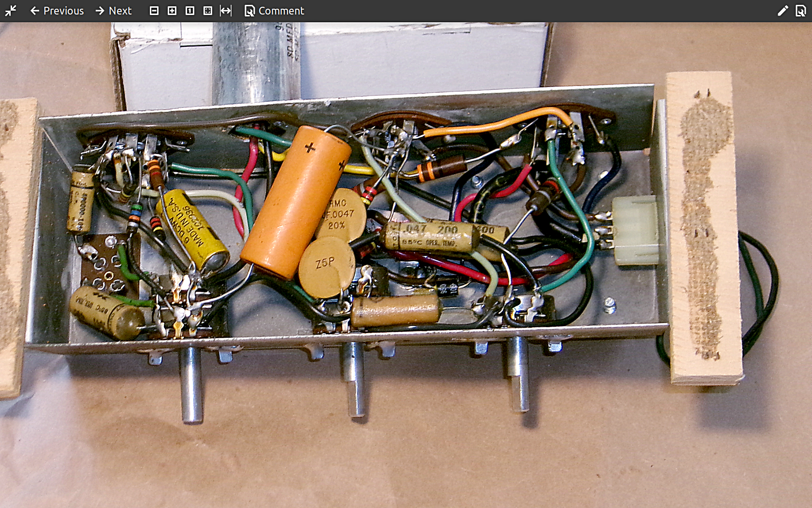
Task: Go to the Next image
Action: click(x=114, y=11)
